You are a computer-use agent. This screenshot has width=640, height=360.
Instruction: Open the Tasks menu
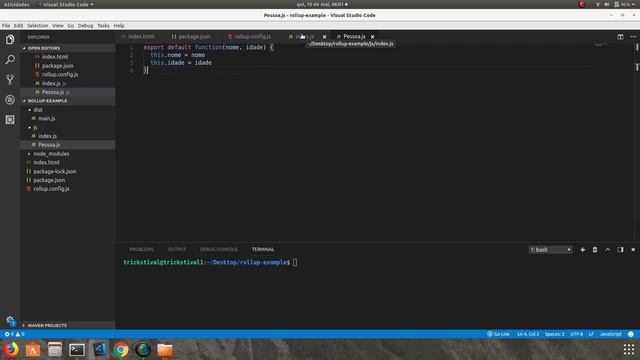point(103,26)
